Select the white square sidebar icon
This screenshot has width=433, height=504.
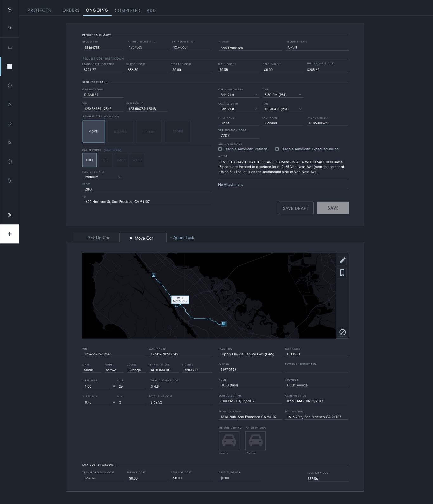pos(10,66)
